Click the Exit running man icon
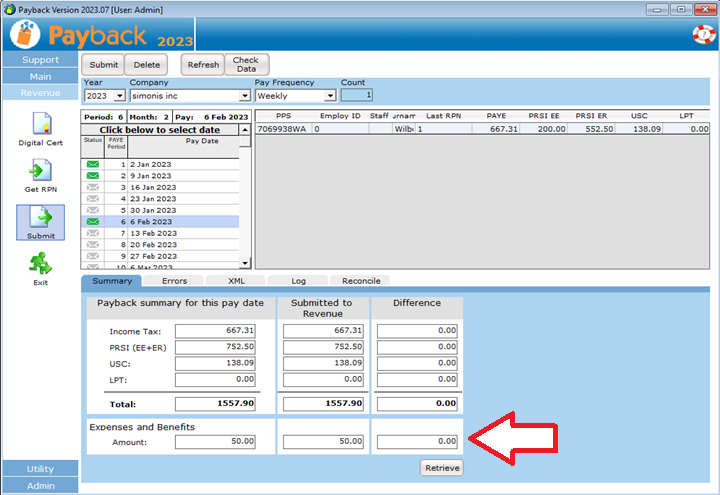Viewport: 720px width, 495px height. coord(40,265)
